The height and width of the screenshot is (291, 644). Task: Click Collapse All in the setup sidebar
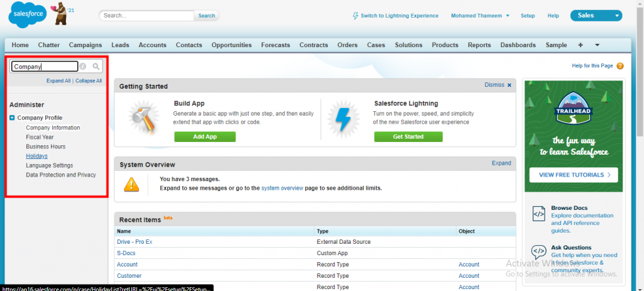(x=89, y=81)
